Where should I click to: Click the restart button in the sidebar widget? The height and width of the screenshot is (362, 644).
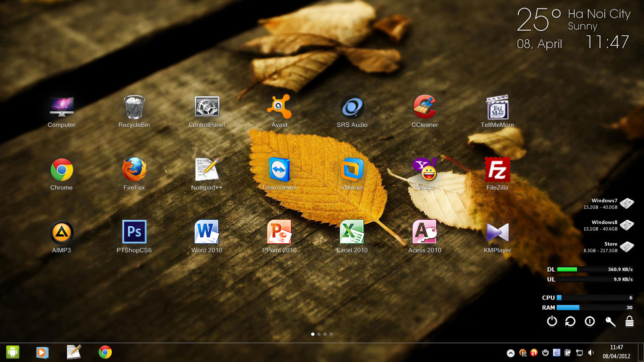571,321
